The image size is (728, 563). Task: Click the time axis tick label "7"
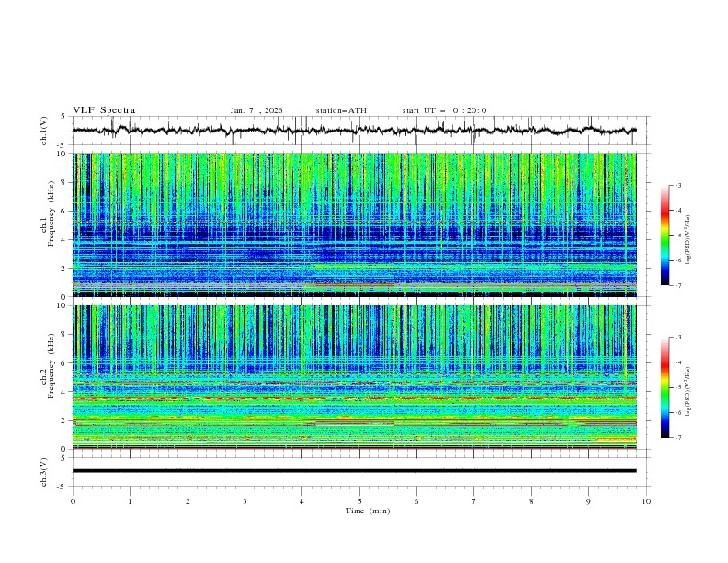[x=474, y=501]
